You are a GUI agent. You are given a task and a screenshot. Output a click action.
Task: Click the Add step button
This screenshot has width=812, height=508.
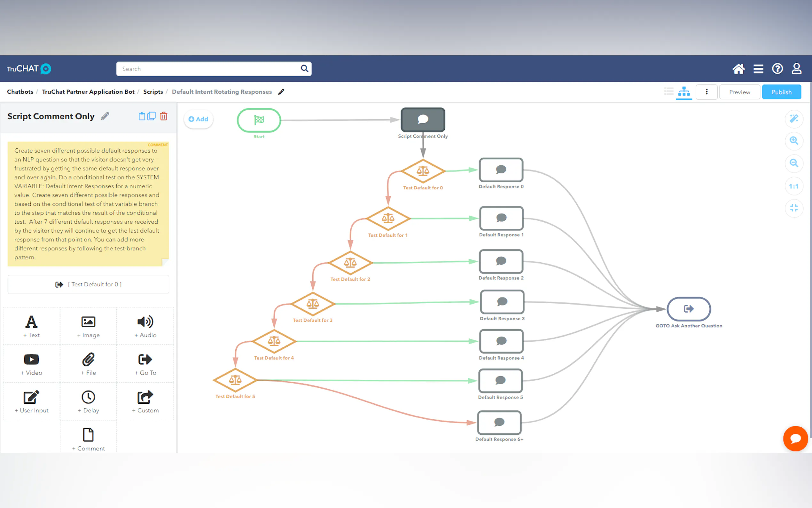[199, 119]
